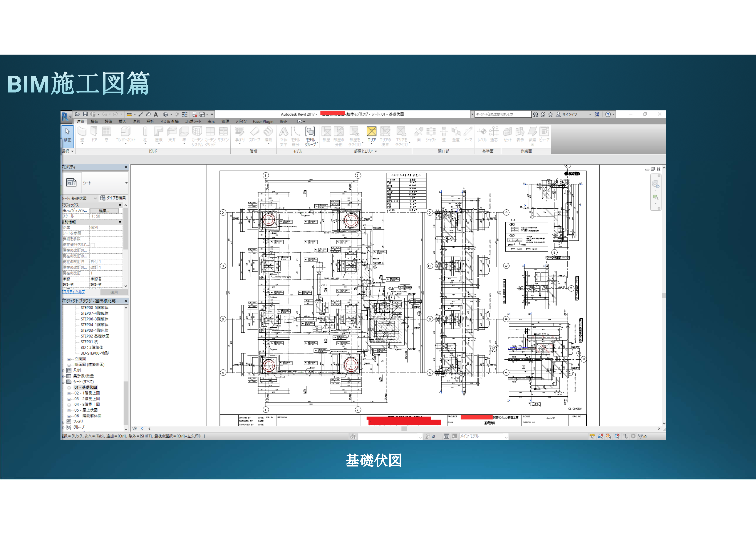Open the Revit application 'R' menu
The image size is (756, 534).
click(x=65, y=116)
